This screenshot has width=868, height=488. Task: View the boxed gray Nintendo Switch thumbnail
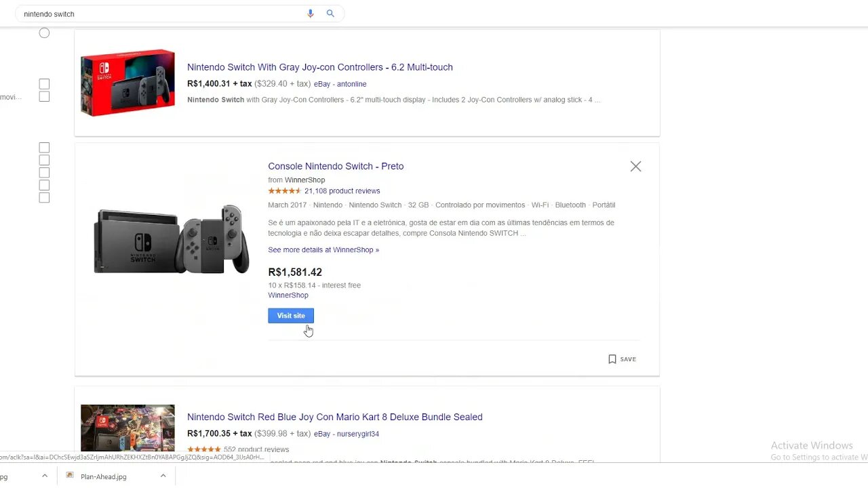click(x=127, y=83)
